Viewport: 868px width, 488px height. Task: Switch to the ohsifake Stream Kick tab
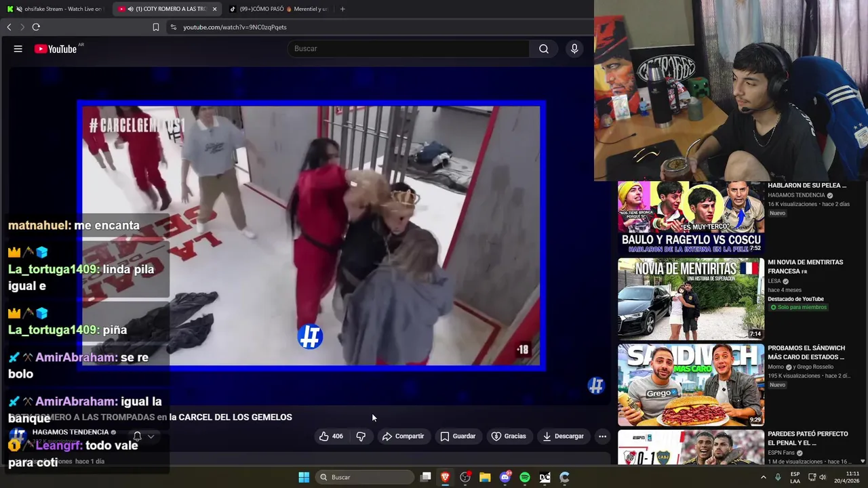coord(56,9)
